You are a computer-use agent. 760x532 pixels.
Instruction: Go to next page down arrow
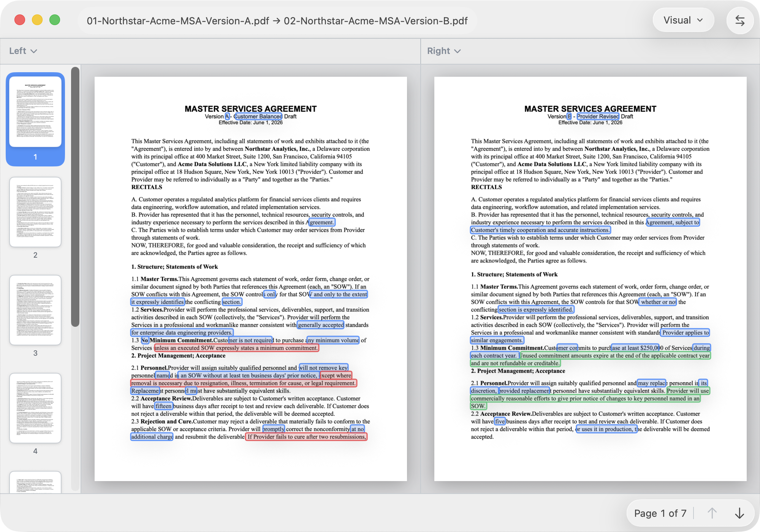pyautogui.click(x=739, y=513)
